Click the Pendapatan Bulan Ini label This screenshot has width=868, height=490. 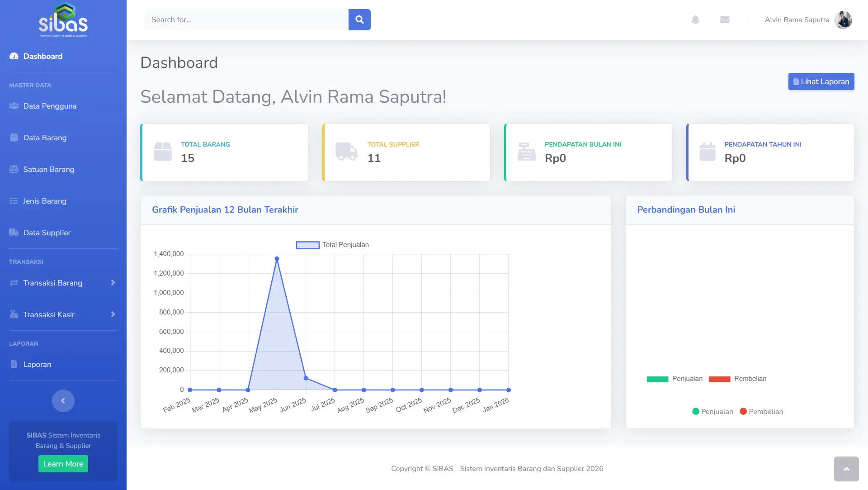pos(583,144)
